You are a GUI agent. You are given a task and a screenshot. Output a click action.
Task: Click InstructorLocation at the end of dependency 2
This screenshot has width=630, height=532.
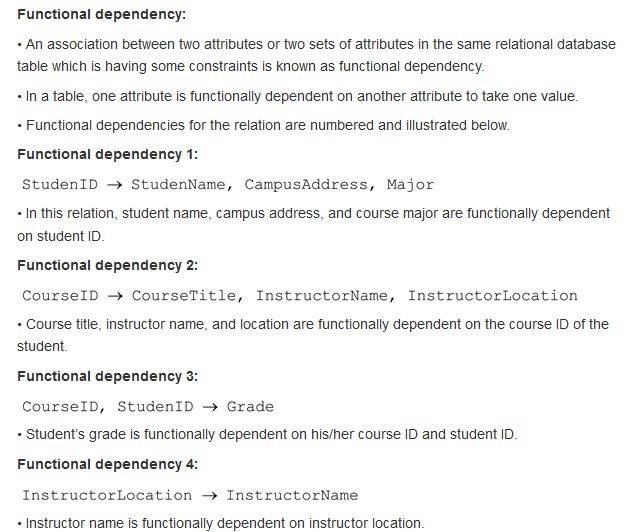coord(493,296)
